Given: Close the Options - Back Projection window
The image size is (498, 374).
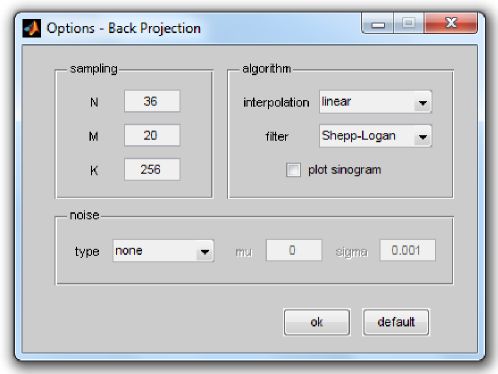Looking at the screenshot, I should pyautogui.click(x=451, y=23).
